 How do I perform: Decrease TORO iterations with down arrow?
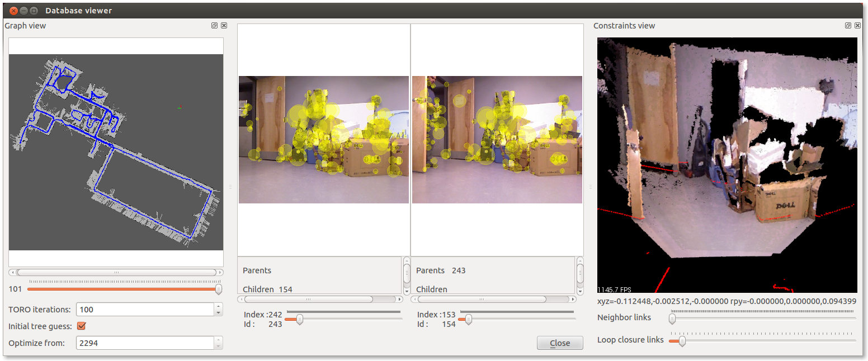[x=218, y=313]
